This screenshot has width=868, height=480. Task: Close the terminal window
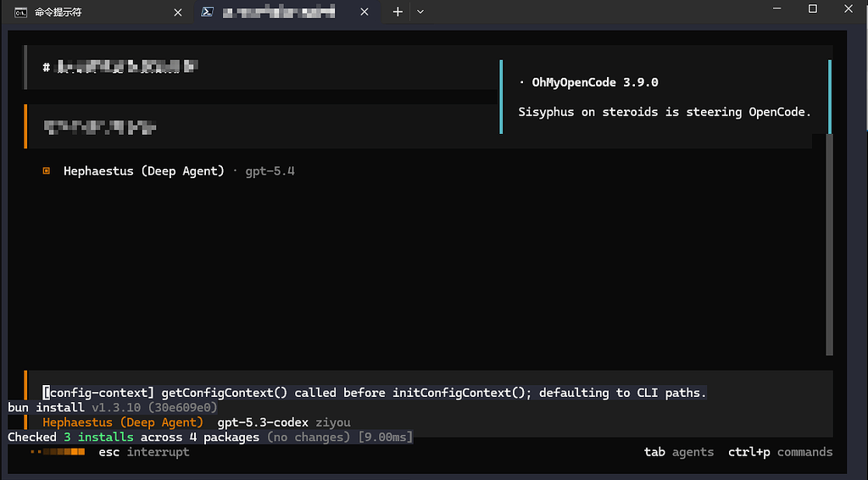[848, 8]
